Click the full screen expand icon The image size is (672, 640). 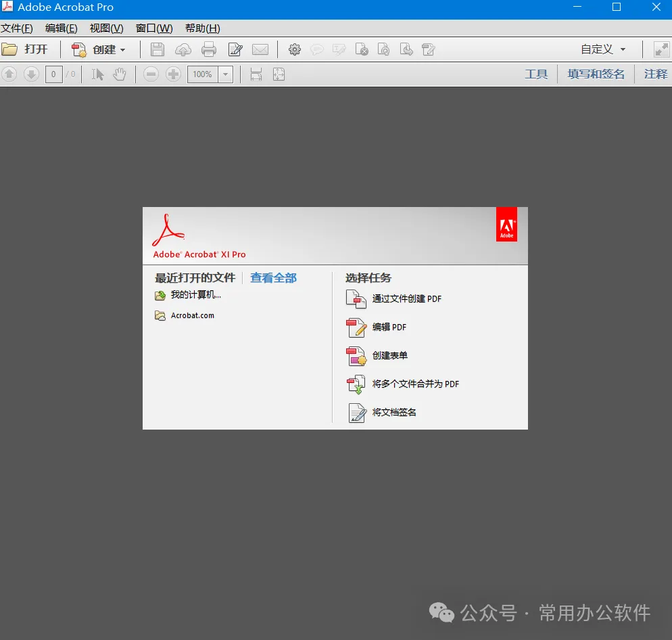point(661,50)
